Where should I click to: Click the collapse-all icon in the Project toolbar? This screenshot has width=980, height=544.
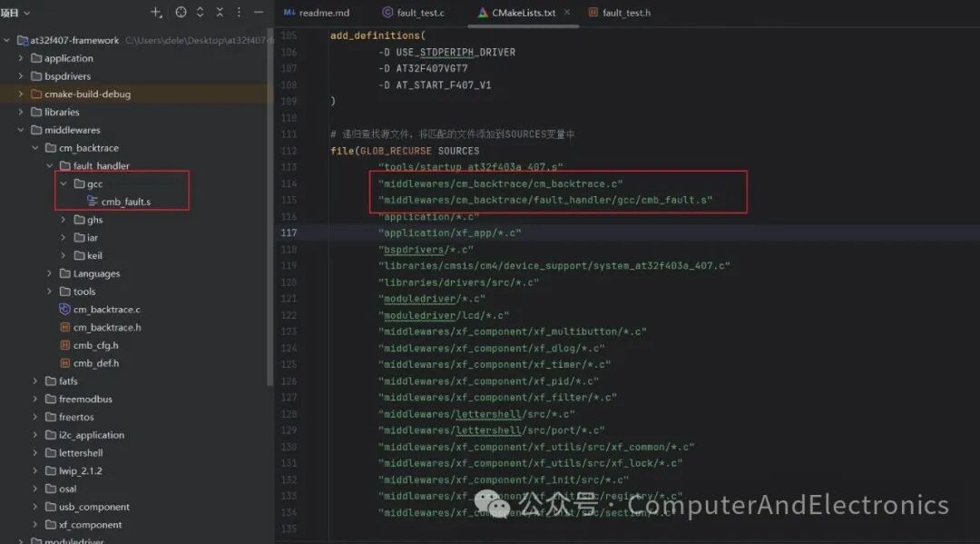[220, 12]
